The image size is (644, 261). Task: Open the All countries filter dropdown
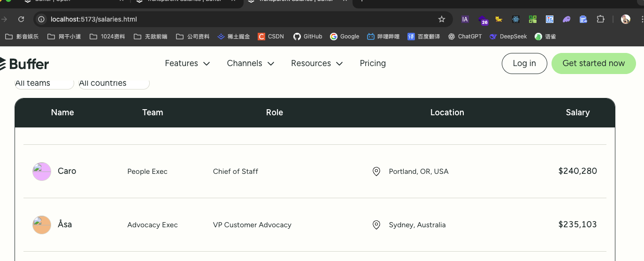(x=114, y=83)
